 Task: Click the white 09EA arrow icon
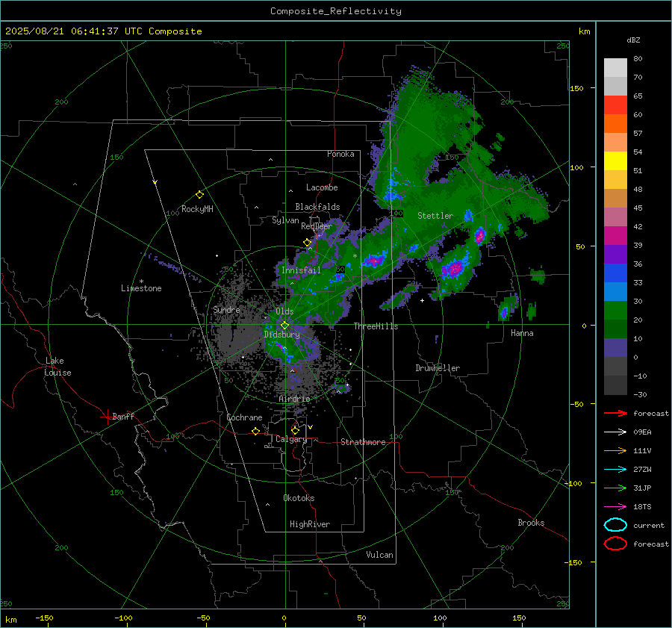(615, 432)
